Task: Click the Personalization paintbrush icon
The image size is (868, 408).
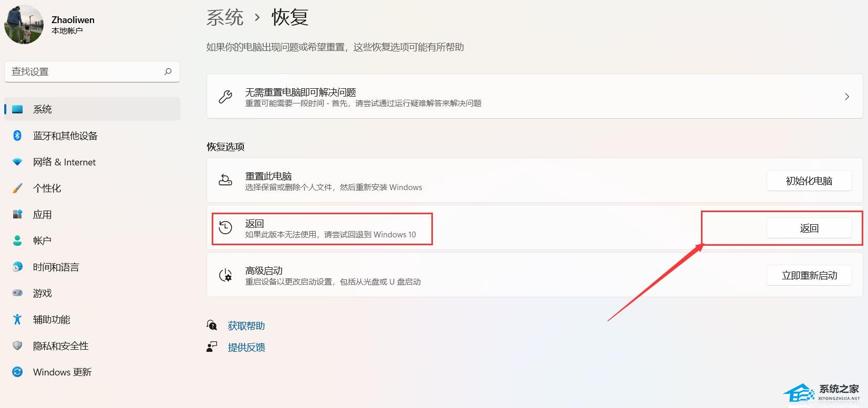Action: click(17, 188)
